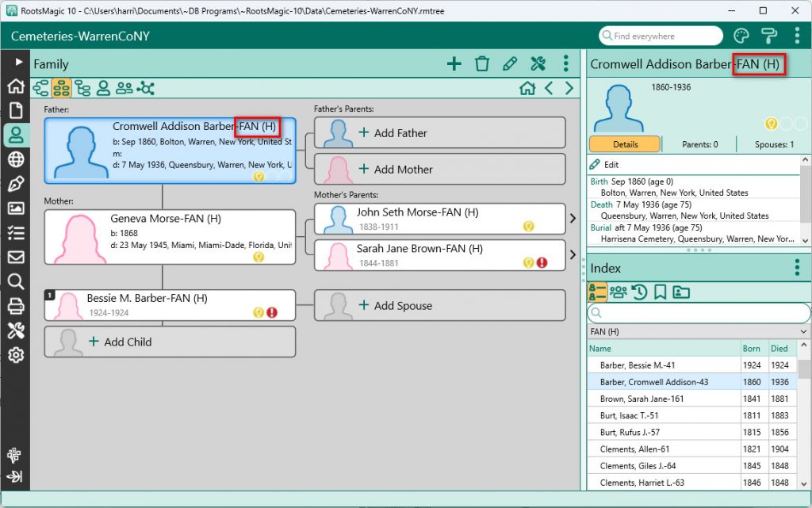Click red warning icon on Sarah Jane Brown
812x508 pixels.
(542, 262)
